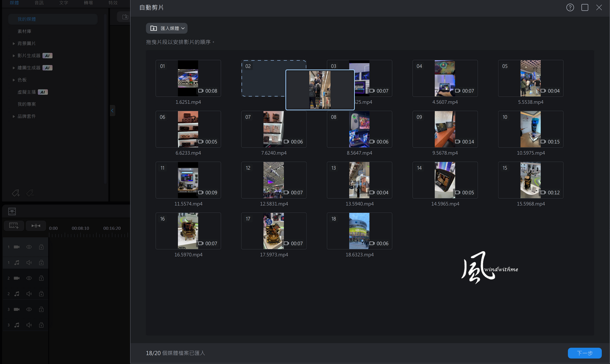Mute audio track 1 speaker icon
Screen dimensions: 610x364
[29, 262]
